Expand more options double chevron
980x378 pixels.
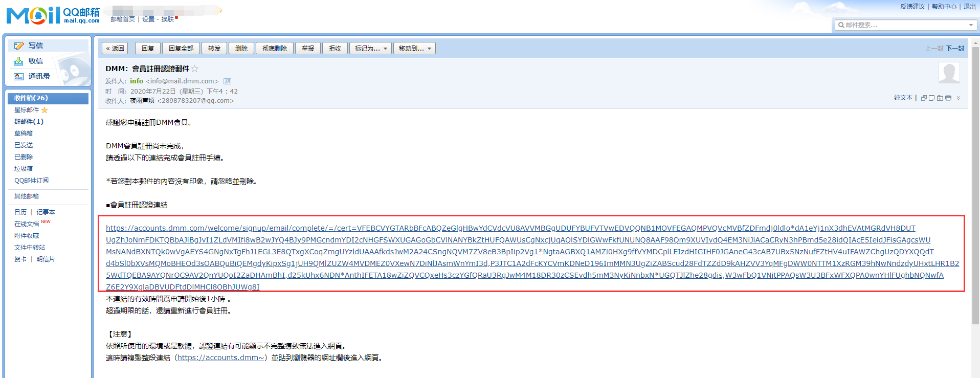point(958,98)
